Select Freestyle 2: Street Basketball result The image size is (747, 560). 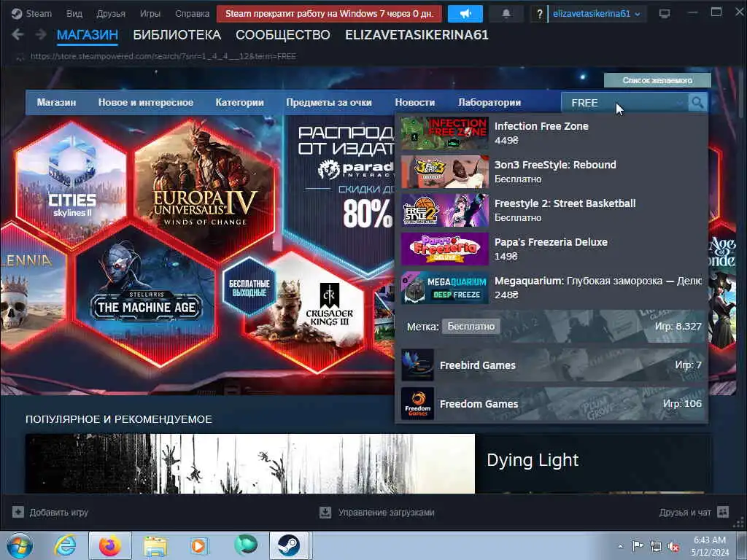click(x=551, y=210)
